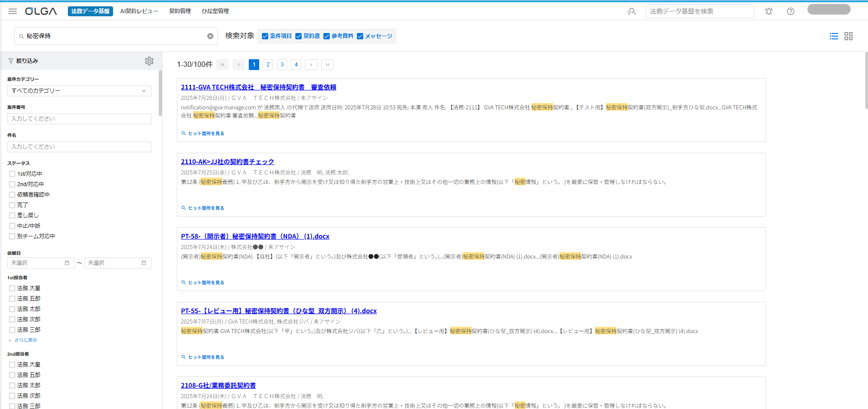Uncheck 契約書 search target
The width and height of the screenshot is (868, 409).
click(299, 36)
